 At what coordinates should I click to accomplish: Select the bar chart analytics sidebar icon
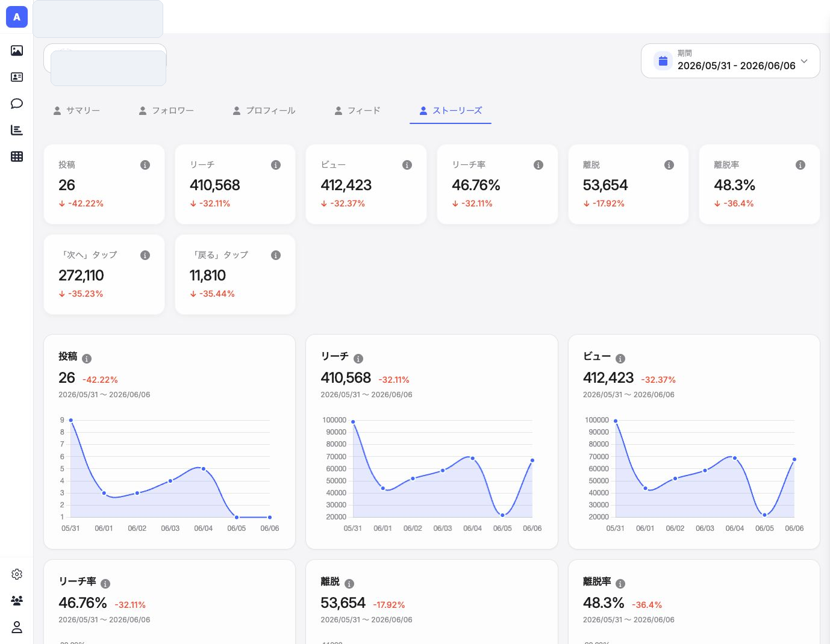17,130
